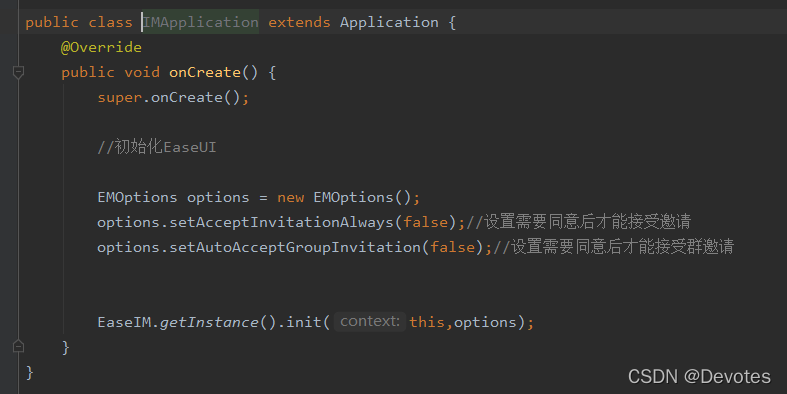The width and height of the screenshot is (787, 394).
Task: Click the onCreate method declaration name
Action: pyautogui.click(x=205, y=72)
